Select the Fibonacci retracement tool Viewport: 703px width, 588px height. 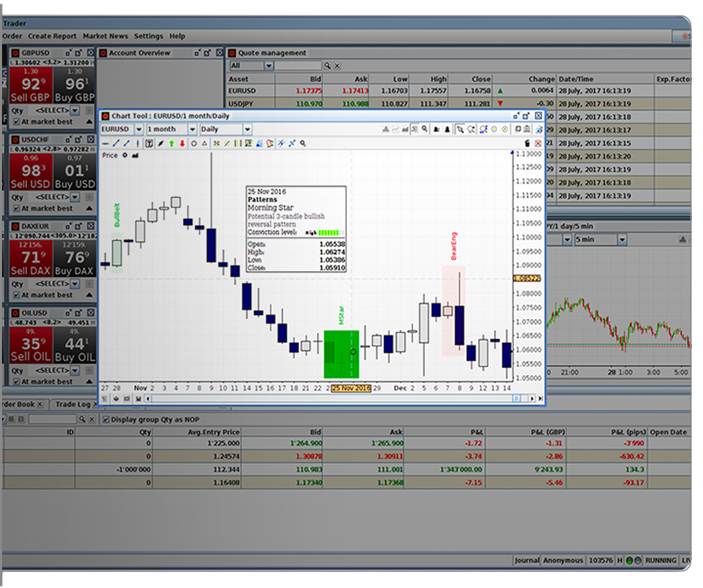217,143
